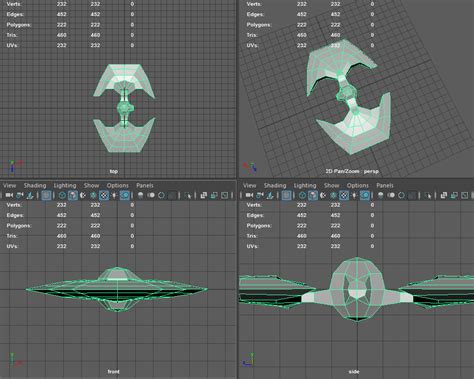Click Use Default Material in front panel toolbar
Image resolution: width=474 pixels, height=379 pixels.
83,195
